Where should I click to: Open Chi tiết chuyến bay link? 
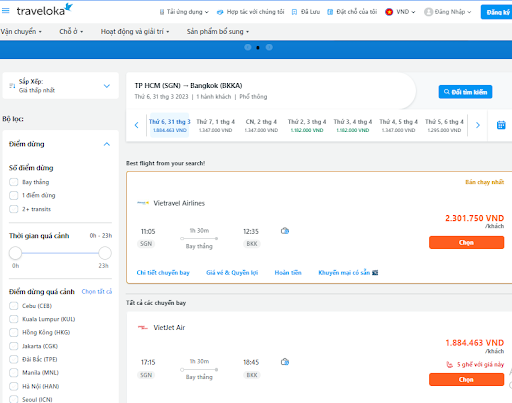click(163, 273)
